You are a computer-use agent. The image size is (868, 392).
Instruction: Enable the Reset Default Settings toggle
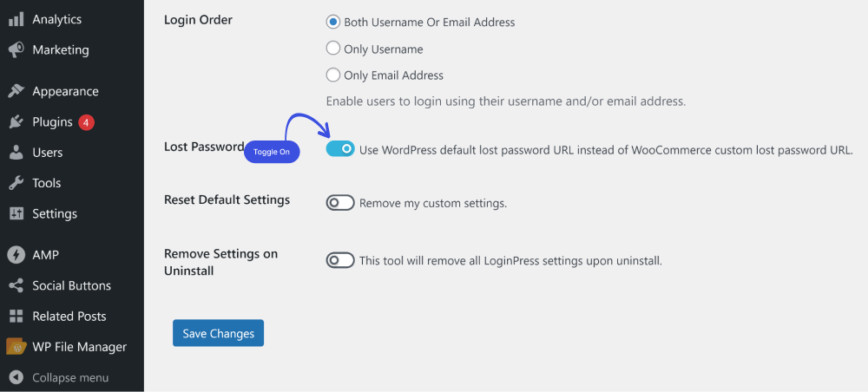(x=340, y=203)
